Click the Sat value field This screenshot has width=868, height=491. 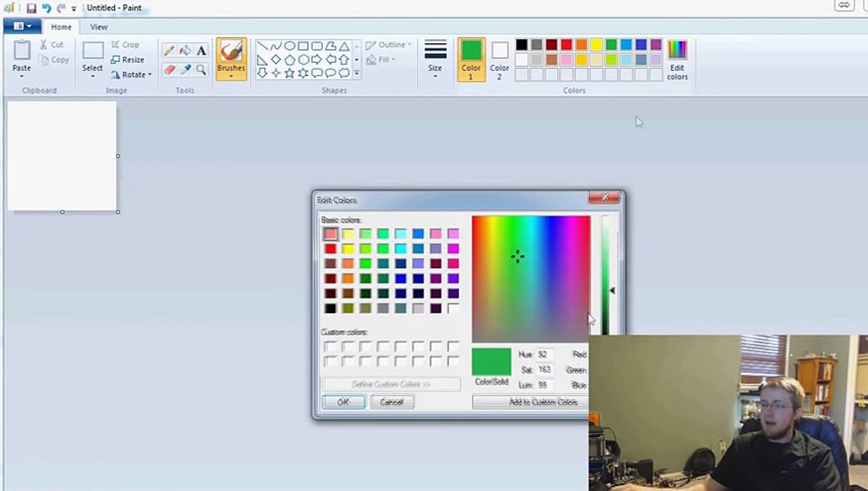(x=545, y=370)
